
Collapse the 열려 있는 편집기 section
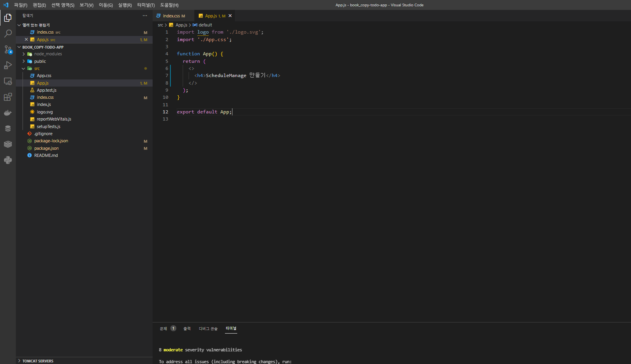click(x=84, y=25)
